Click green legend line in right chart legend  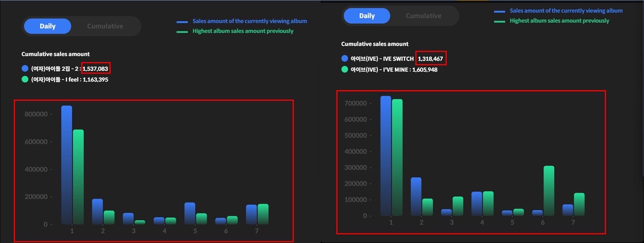tap(499, 21)
